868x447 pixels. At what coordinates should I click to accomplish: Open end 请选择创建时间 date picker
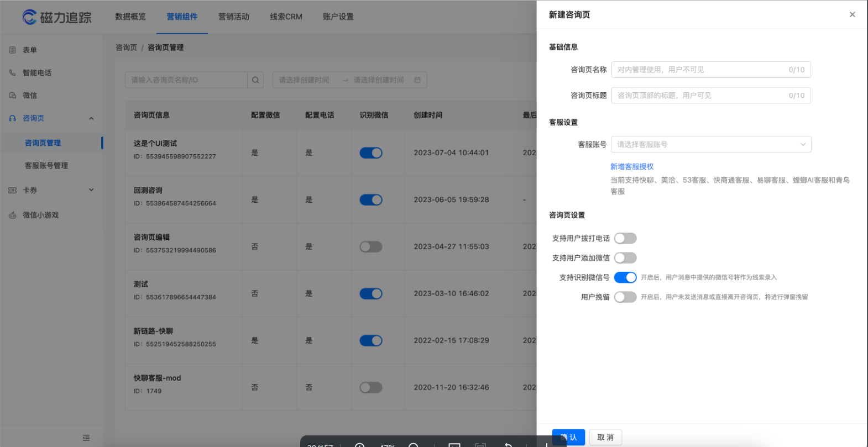click(379, 80)
